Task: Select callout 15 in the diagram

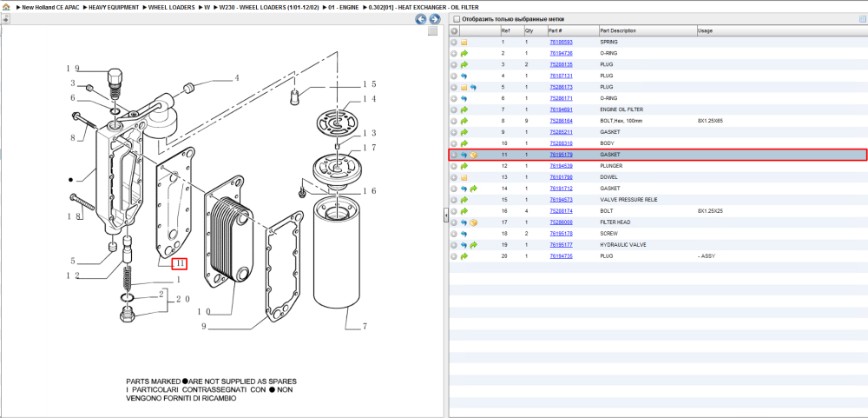Action: (x=369, y=84)
